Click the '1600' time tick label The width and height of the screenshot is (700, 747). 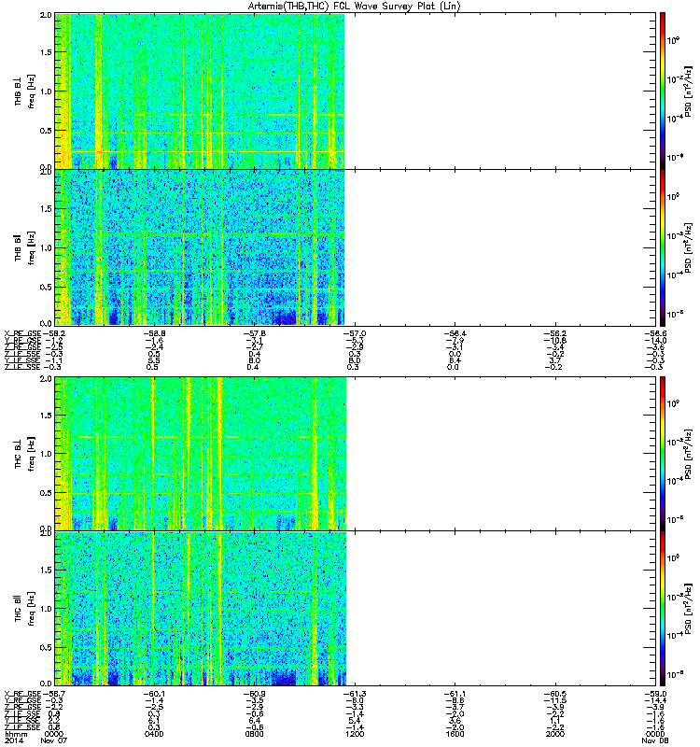coord(455,734)
